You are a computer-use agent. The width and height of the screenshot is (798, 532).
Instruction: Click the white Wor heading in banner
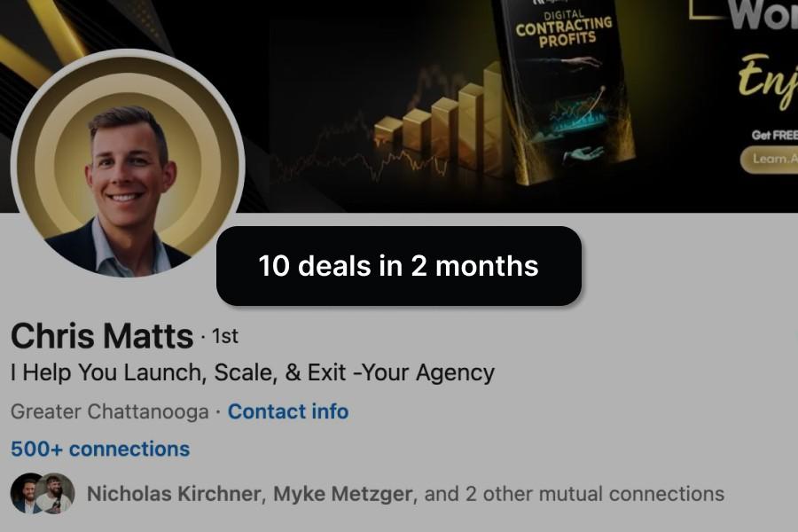pyautogui.click(x=763, y=15)
